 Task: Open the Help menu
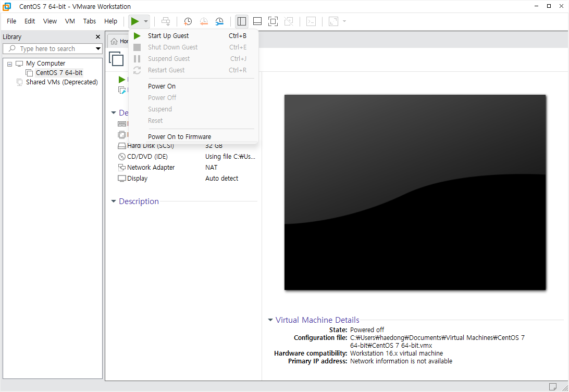pos(110,21)
